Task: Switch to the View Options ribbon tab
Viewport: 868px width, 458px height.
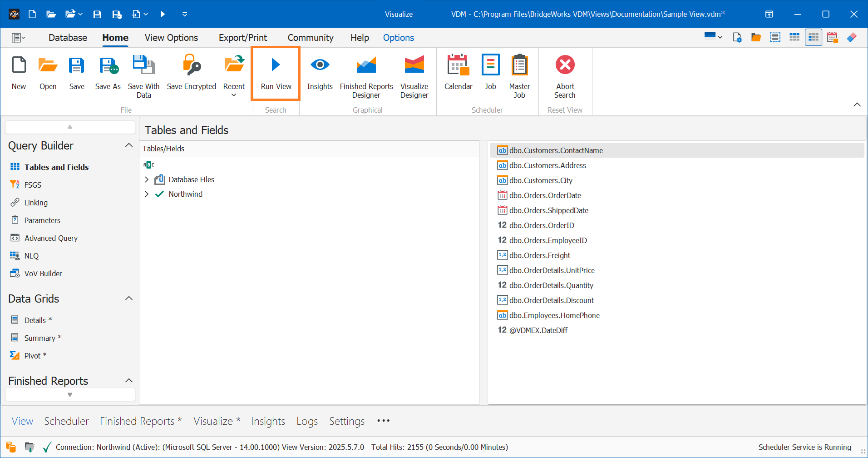Action: (x=171, y=38)
